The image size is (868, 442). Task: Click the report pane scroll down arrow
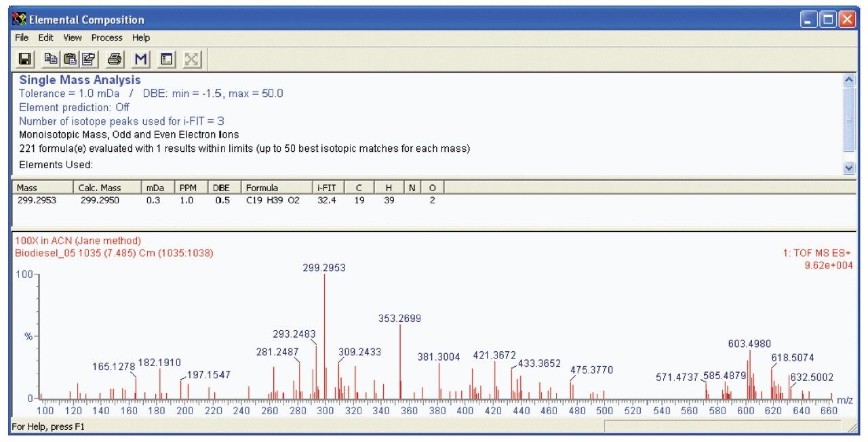tap(848, 167)
